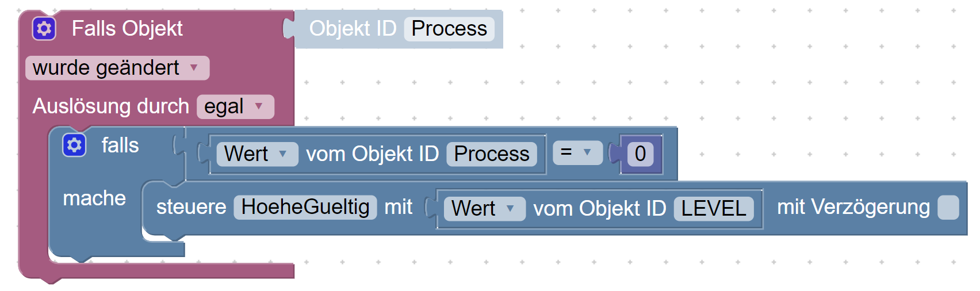Select the Objekt ID block label
This screenshot has width=980, height=291.
click(353, 29)
